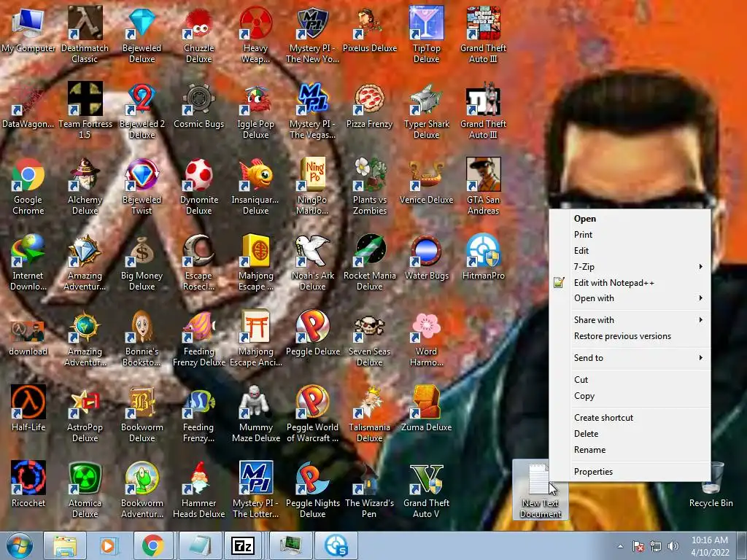Select the Recycle Bin icon
Screen dimensions: 747x560
point(711,484)
